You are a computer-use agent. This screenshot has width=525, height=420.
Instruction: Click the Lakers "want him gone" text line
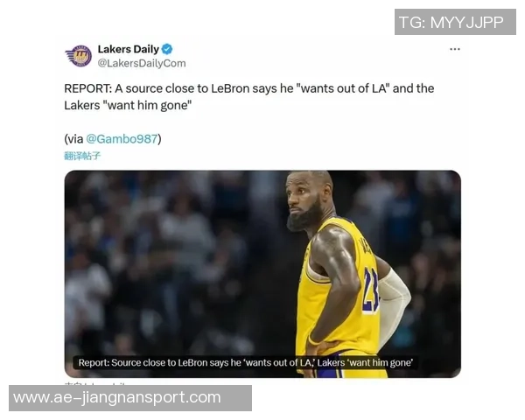coord(128,106)
